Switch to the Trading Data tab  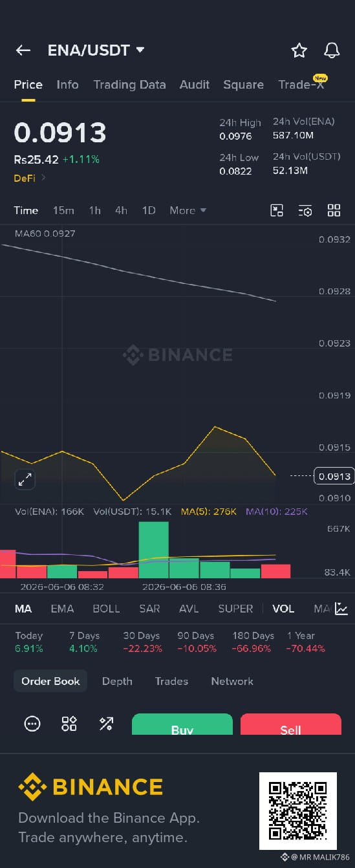point(129,85)
